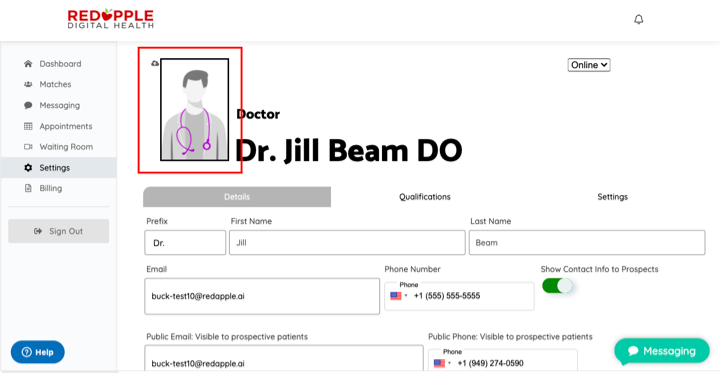
Task: Switch to the profile Settings tab
Action: click(613, 197)
